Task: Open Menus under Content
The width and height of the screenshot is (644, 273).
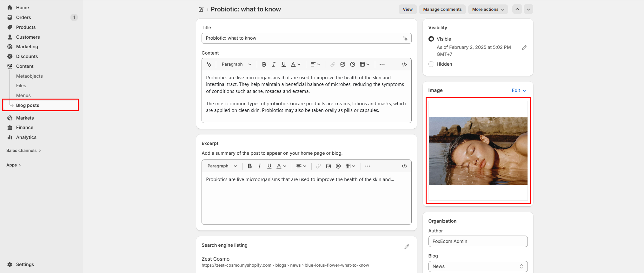Action: tap(23, 95)
